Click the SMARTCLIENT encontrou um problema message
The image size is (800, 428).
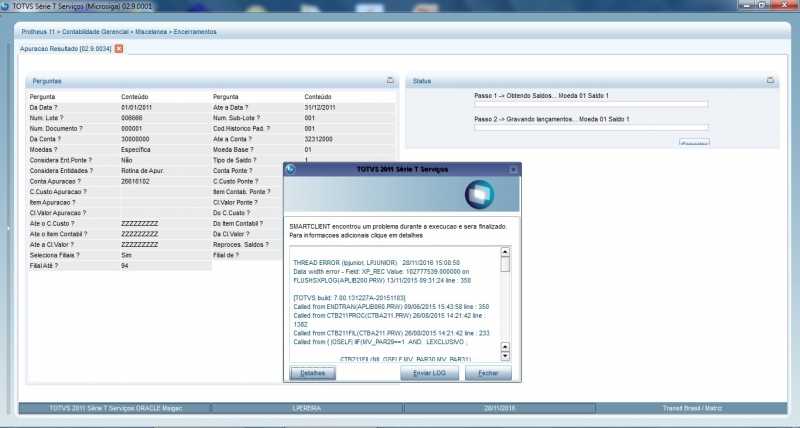pos(398,226)
